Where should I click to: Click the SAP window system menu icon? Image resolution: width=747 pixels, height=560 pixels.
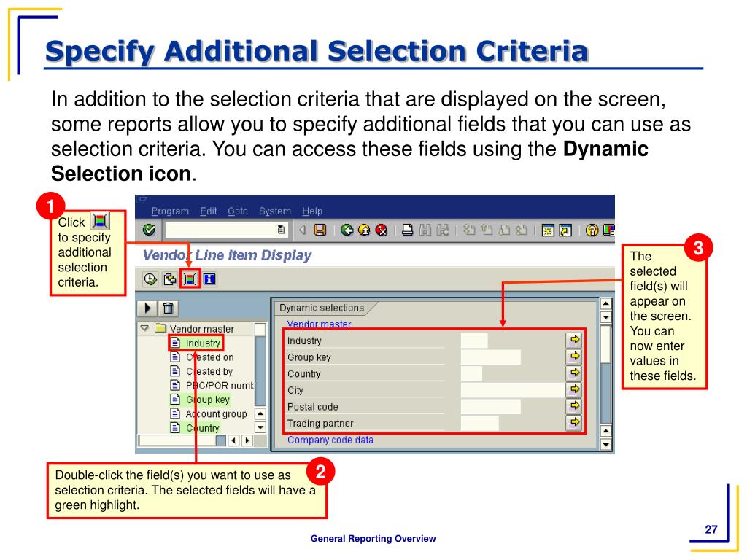tap(142, 200)
